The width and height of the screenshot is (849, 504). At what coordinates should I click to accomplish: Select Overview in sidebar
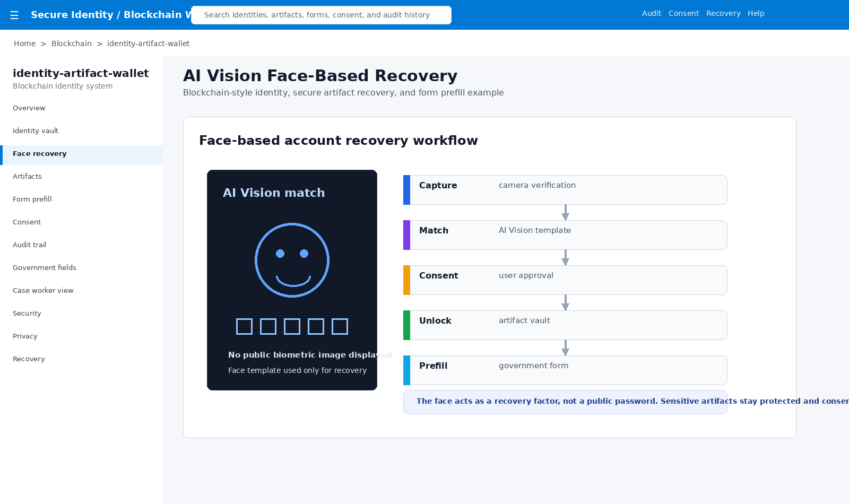point(81,108)
